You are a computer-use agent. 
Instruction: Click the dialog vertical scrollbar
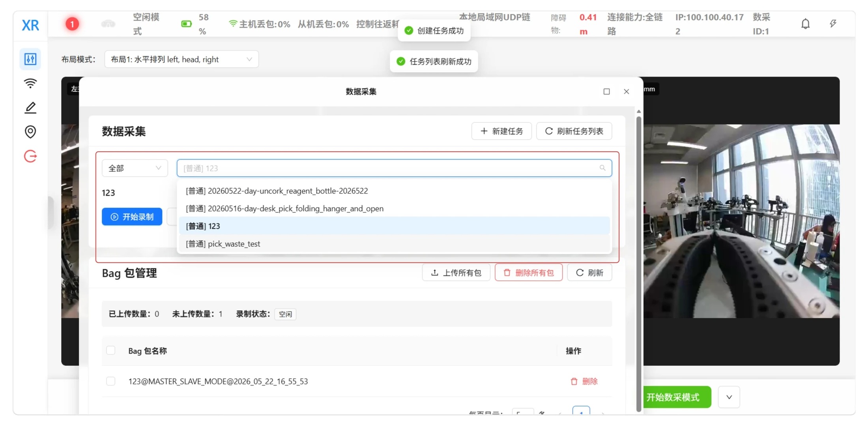[x=639, y=264]
